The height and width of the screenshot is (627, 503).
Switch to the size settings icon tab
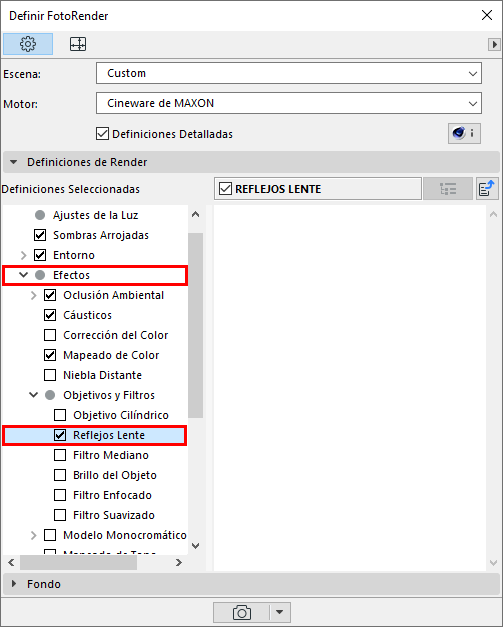78,44
